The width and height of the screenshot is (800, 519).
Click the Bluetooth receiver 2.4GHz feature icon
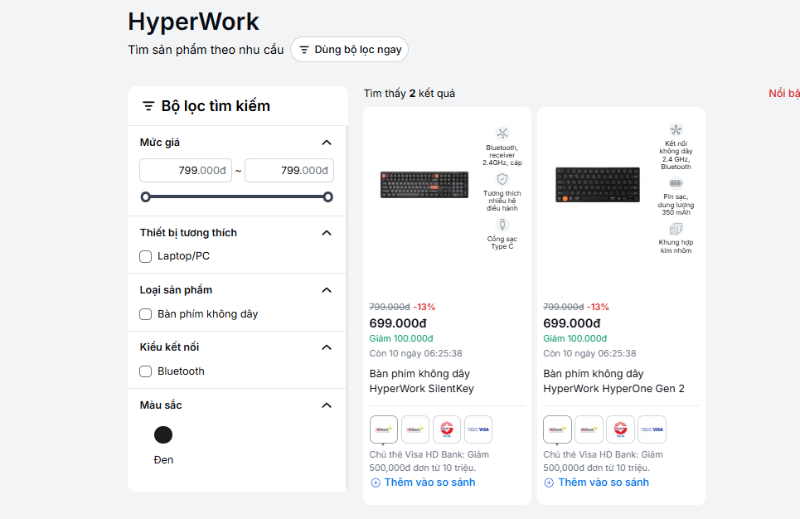click(x=503, y=133)
